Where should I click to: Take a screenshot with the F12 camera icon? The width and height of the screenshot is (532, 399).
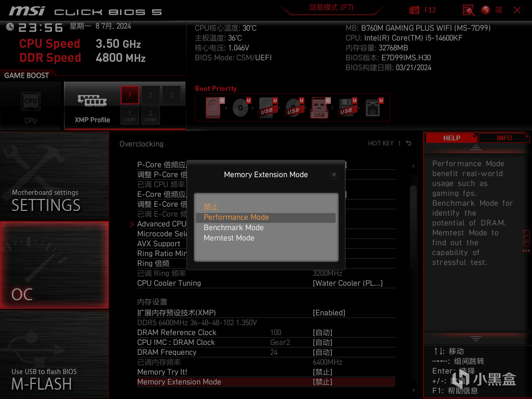[414, 10]
